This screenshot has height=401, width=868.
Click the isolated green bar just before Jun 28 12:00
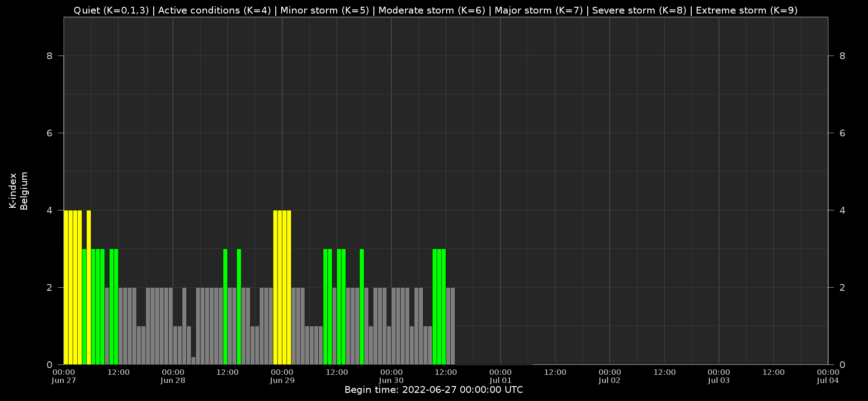pyautogui.click(x=225, y=307)
